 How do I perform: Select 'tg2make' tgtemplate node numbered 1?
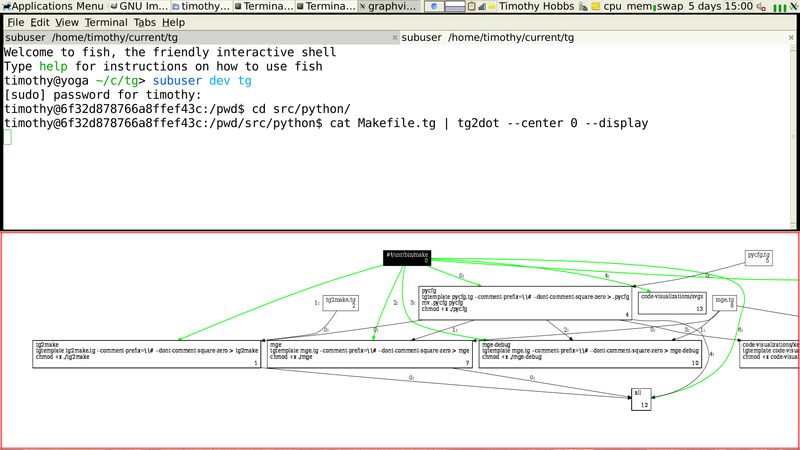pyautogui.click(x=146, y=354)
